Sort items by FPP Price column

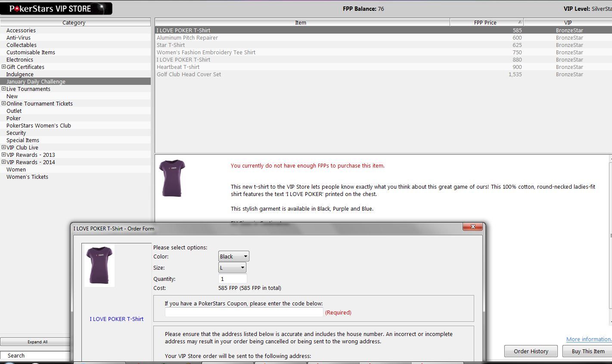[486, 22]
